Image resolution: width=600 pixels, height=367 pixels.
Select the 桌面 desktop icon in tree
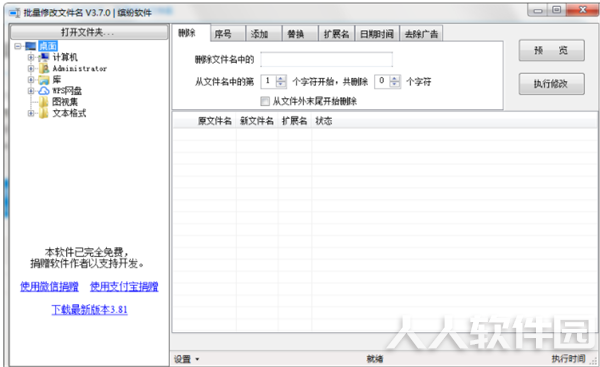point(31,46)
